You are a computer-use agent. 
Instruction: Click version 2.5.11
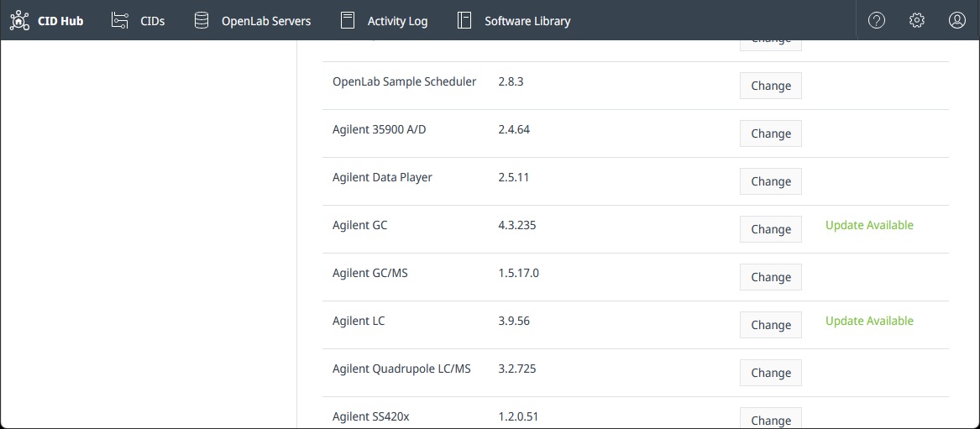514,177
